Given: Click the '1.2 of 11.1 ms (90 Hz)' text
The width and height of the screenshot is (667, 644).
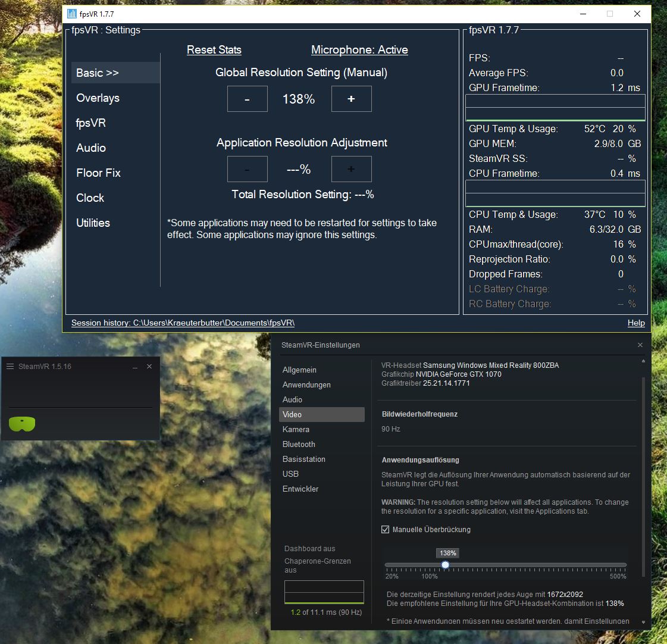Looking at the screenshot, I should tap(326, 612).
